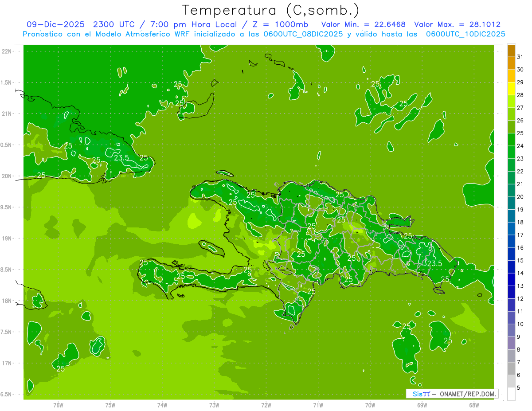Click the '0600UTC_08DIC2025' initialization time
The width and height of the screenshot is (532, 411).
point(303,34)
